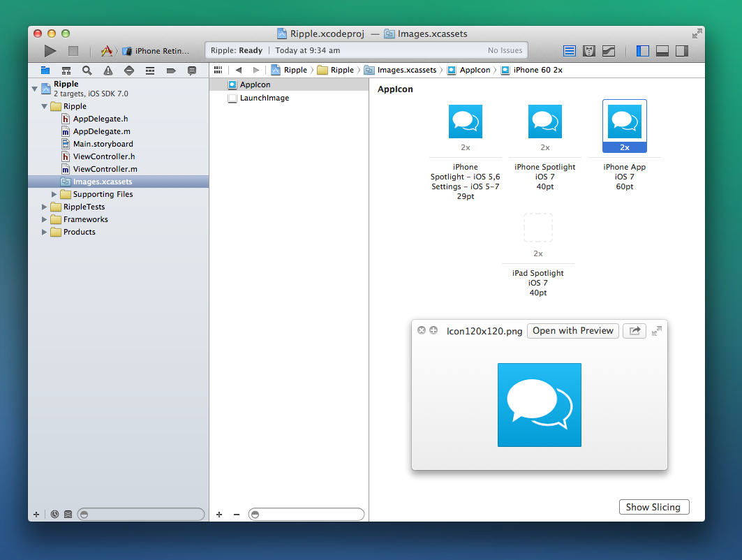Close the Quick Look preview popup
742x560 pixels.
421,330
